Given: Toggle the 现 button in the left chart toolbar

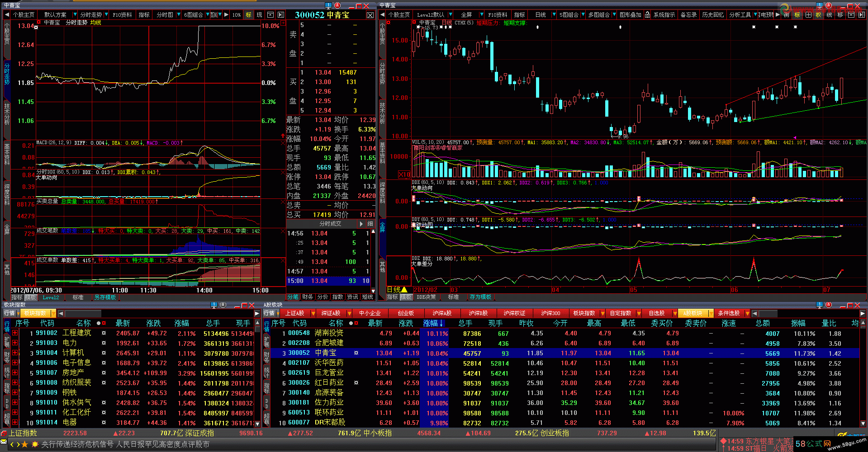Looking at the screenshot, I should [x=259, y=14].
